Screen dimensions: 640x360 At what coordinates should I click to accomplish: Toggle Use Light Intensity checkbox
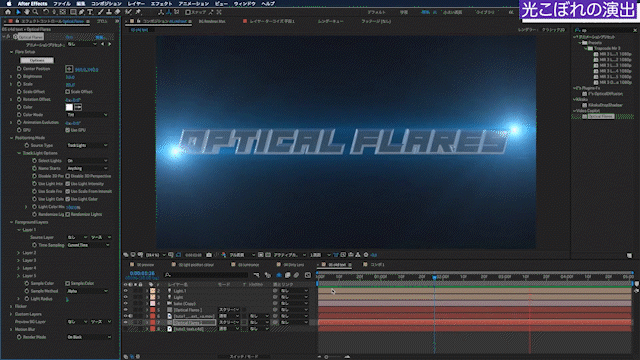tap(68, 184)
